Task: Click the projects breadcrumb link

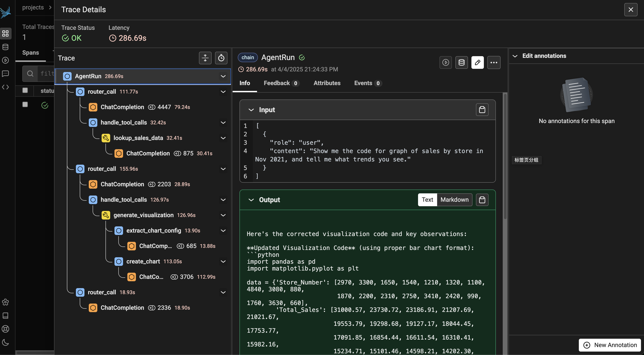Action: [x=33, y=8]
